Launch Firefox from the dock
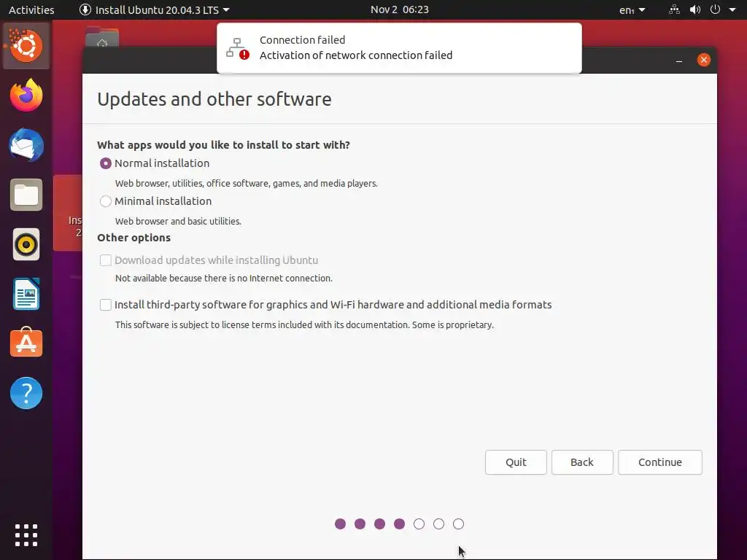The image size is (747, 560). click(26, 96)
